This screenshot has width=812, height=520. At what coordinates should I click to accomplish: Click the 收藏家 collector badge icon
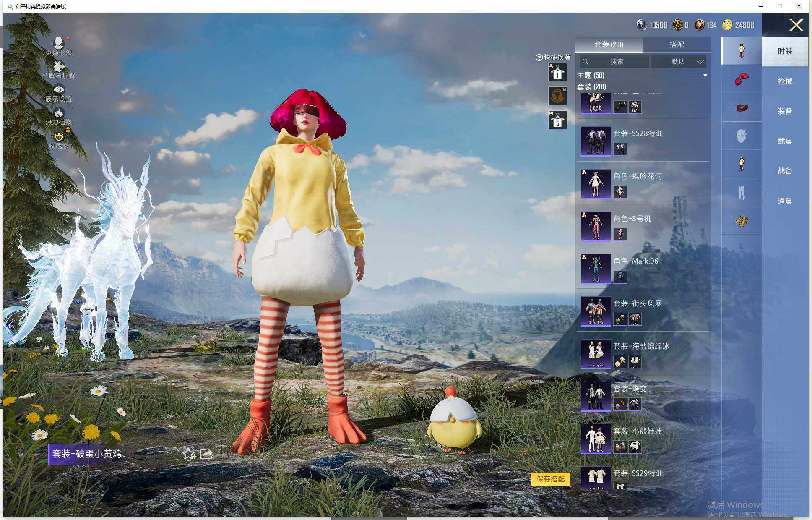(59, 137)
